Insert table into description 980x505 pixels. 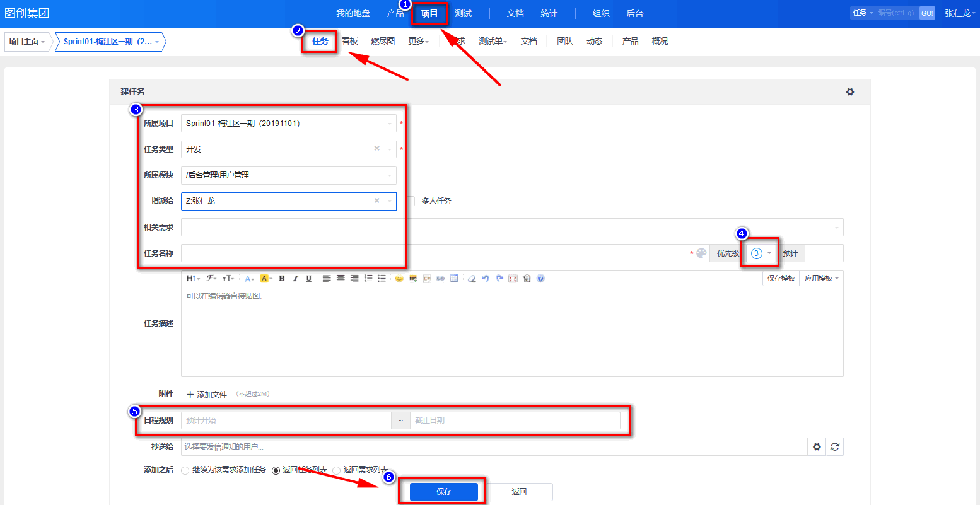[454, 278]
